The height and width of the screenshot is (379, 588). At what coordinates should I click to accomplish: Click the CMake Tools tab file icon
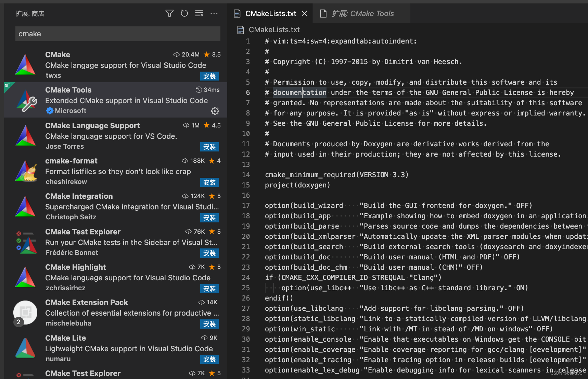[323, 14]
